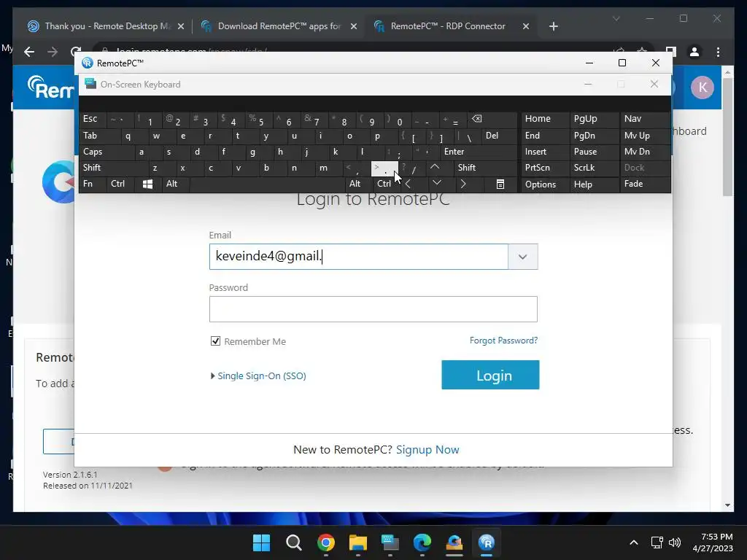Viewport: 747px width, 560px height.
Task: Toggle left Alt key on keyboard
Action: coord(175,184)
